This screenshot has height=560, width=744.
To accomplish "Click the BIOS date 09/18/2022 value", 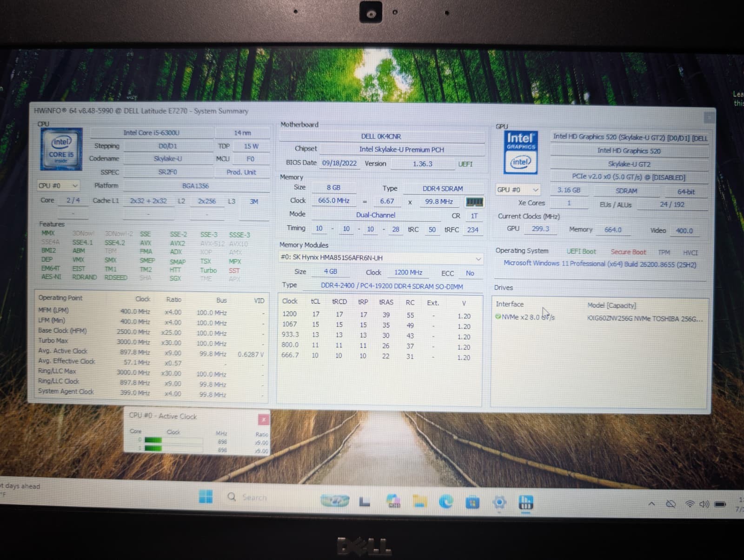I will click(339, 163).
